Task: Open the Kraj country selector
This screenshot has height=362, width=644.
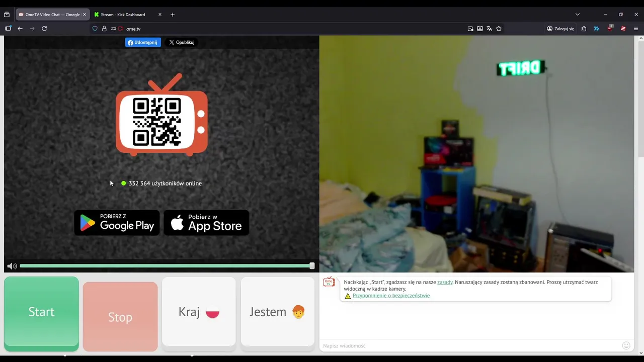Action: point(199,312)
